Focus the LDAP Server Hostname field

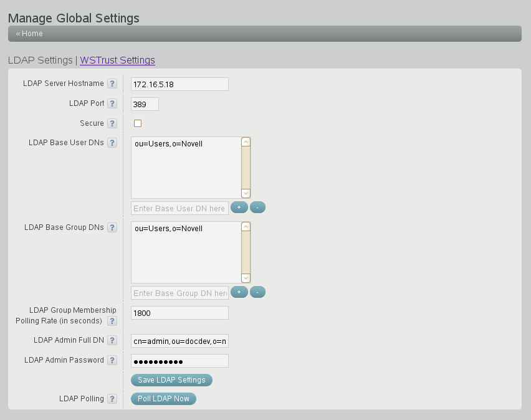(179, 84)
